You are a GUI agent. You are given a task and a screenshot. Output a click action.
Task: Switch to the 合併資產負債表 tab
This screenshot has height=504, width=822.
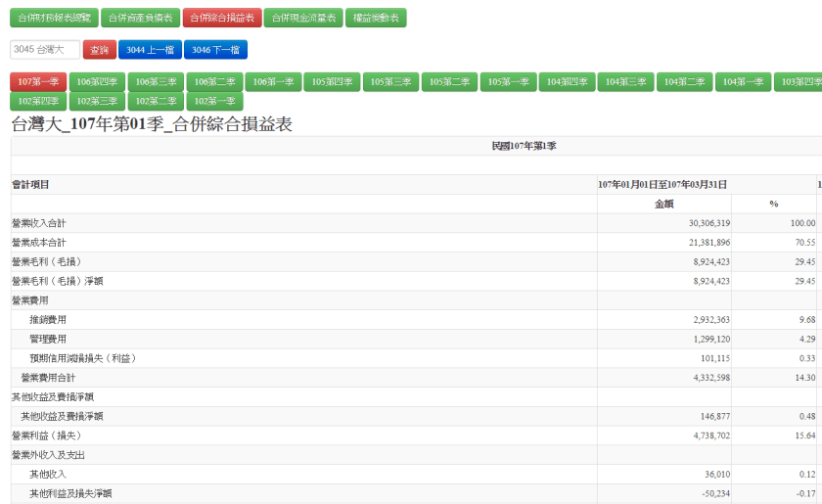[141, 18]
